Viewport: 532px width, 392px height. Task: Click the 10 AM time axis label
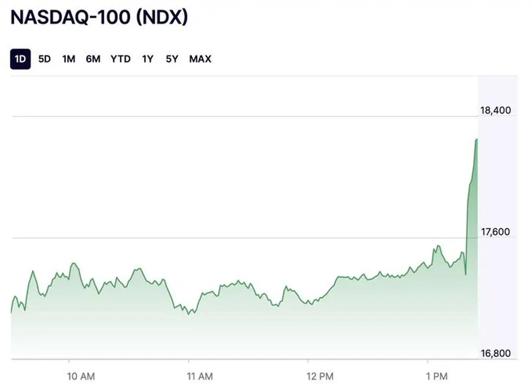click(x=81, y=376)
